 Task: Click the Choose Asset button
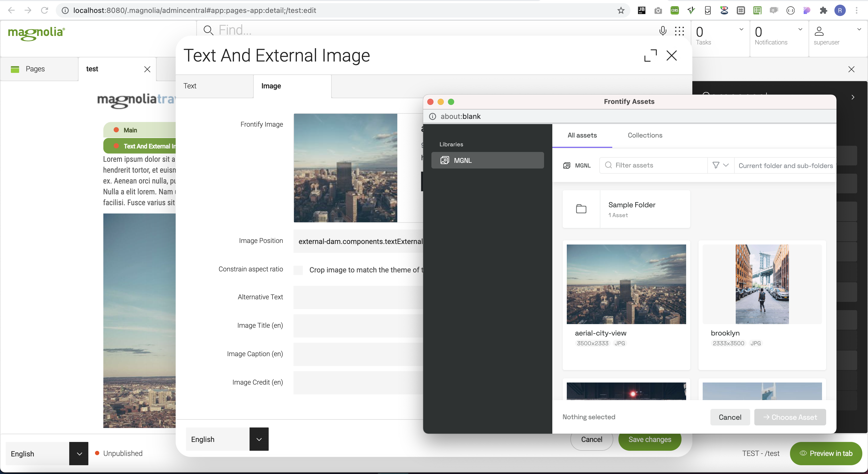tap(790, 417)
